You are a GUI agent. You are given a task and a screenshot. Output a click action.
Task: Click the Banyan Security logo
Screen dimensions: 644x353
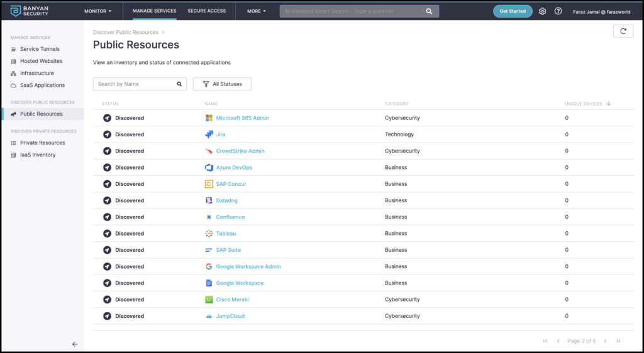(x=29, y=11)
